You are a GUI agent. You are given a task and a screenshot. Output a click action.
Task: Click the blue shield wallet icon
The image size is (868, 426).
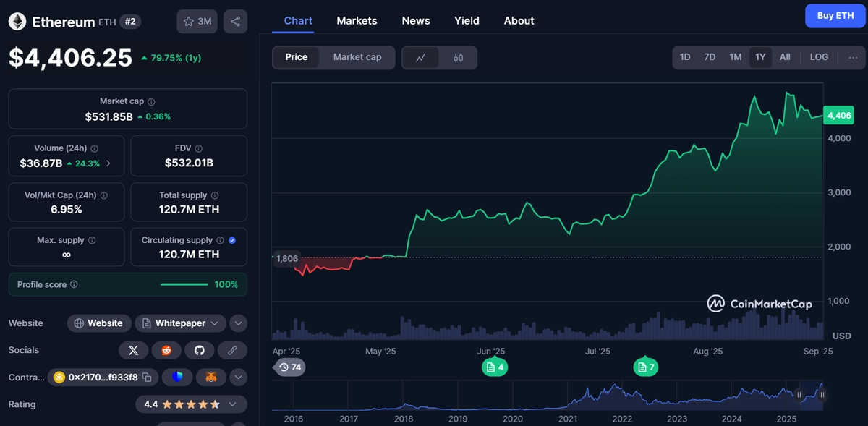point(177,377)
